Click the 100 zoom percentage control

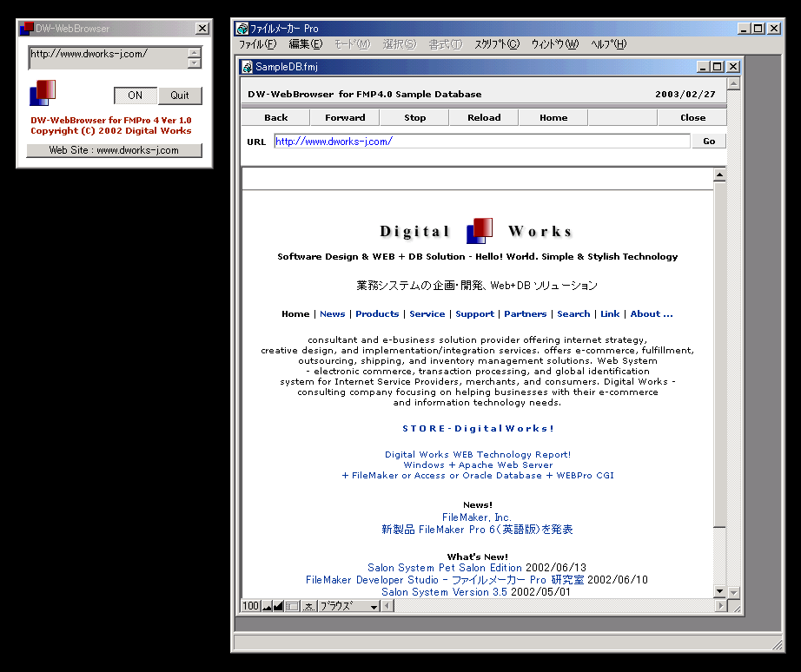pyautogui.click(x=250, y=606)
